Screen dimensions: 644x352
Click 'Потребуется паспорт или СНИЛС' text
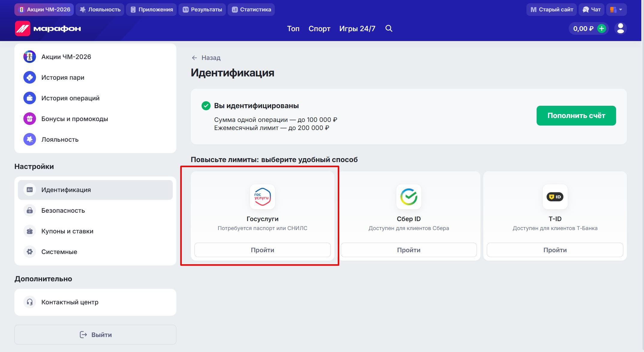click(262, 228)
